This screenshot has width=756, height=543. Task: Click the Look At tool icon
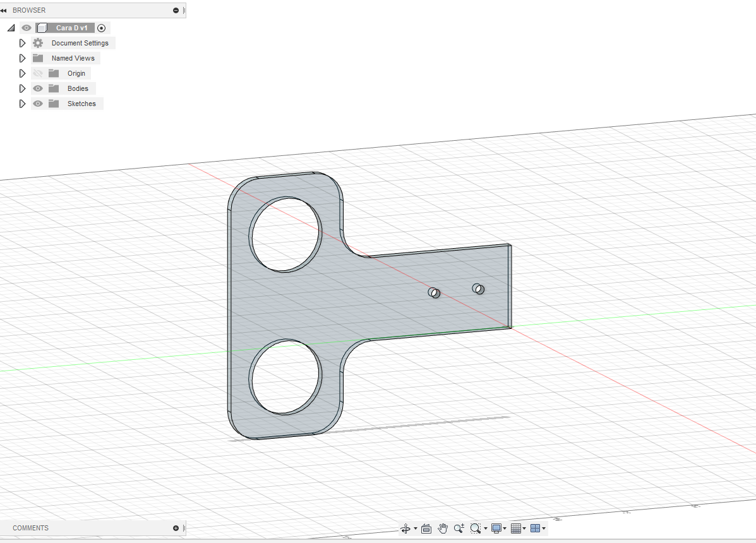[x=426, y=528]
